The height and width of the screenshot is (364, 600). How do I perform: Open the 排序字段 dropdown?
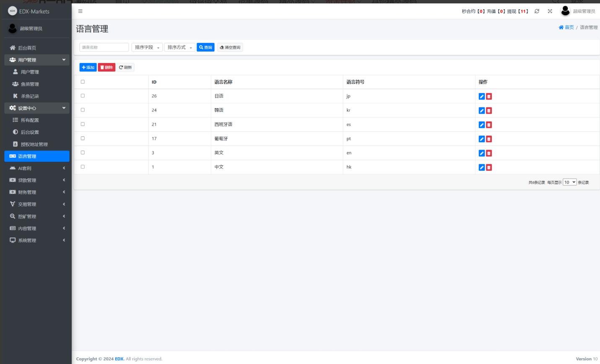coord(147,47)
